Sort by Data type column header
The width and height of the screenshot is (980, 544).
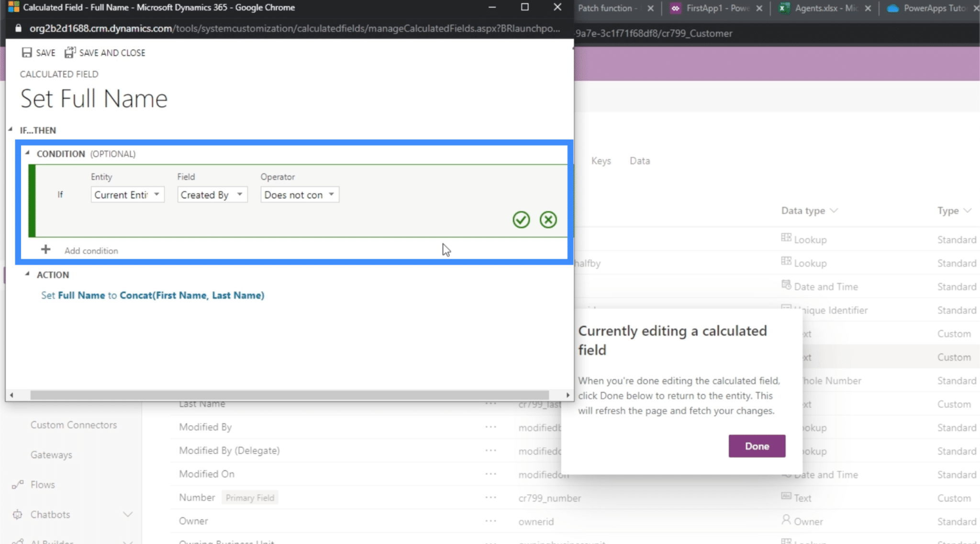click(x=809, y=211)
